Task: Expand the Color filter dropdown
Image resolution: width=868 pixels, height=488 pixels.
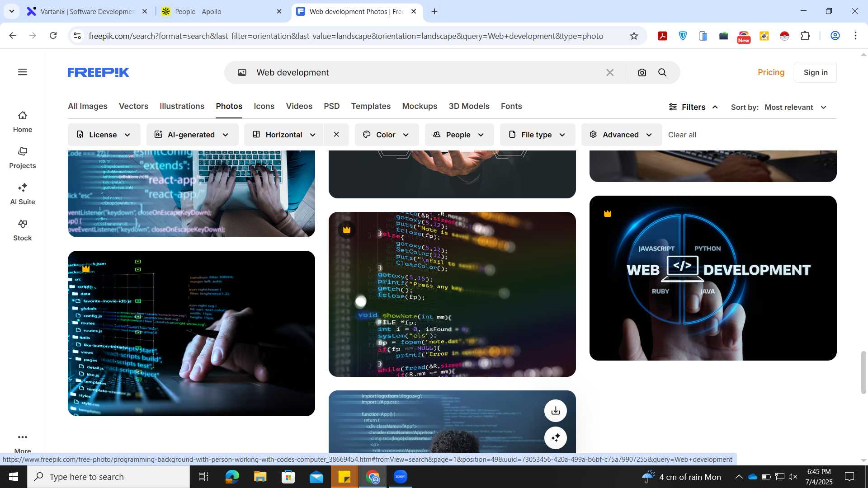Action: tap(387, 134)
